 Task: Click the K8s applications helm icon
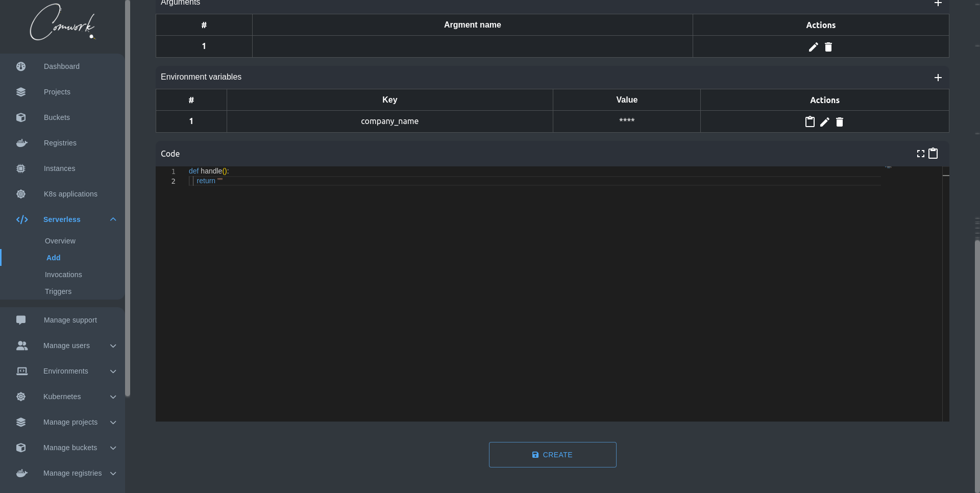(21, 194)
